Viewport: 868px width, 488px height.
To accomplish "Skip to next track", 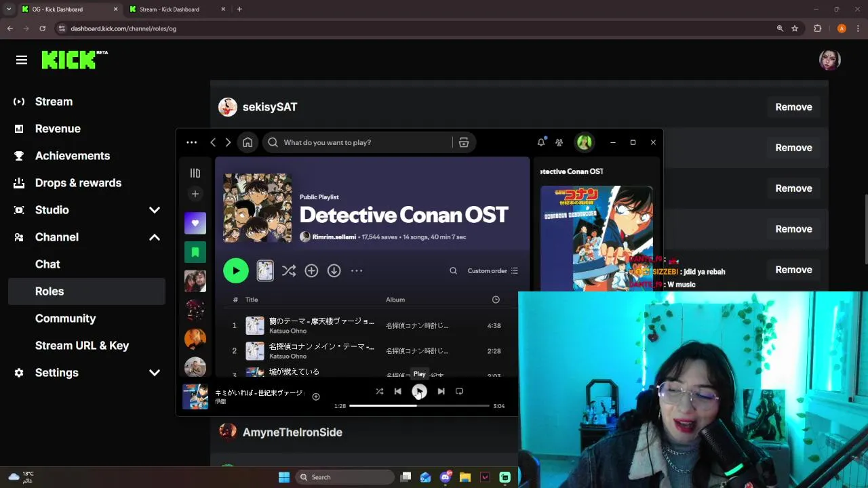I will [x=441, y=392].
